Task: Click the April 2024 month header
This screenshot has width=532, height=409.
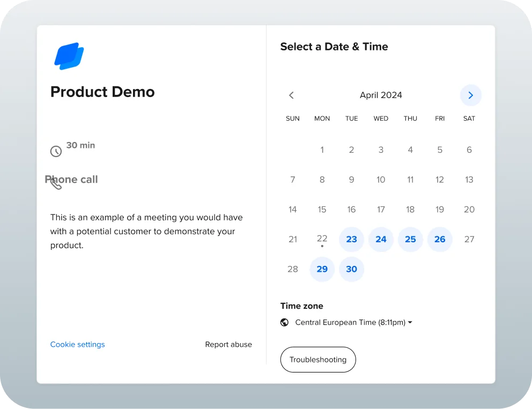Action: [381, 95]
